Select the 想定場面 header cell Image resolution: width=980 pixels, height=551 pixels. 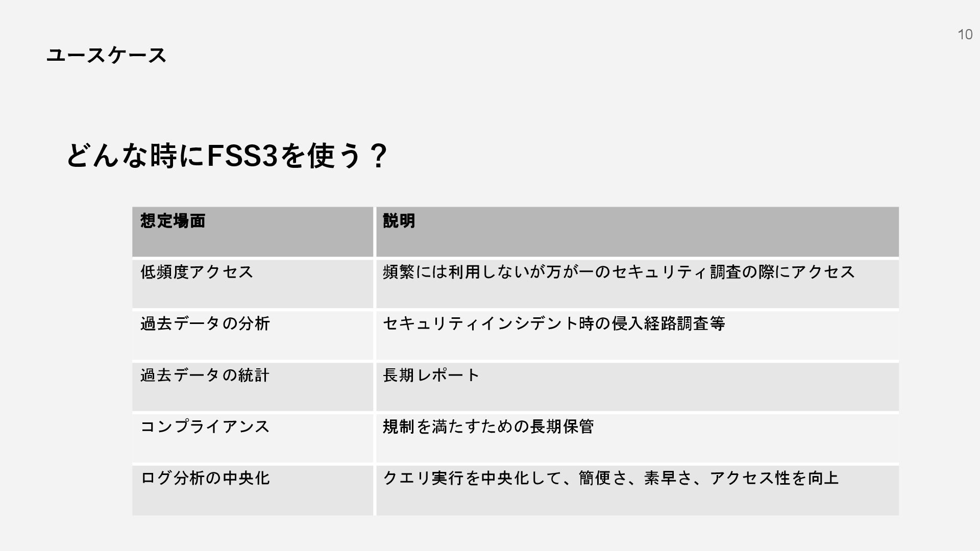(253, 232)
